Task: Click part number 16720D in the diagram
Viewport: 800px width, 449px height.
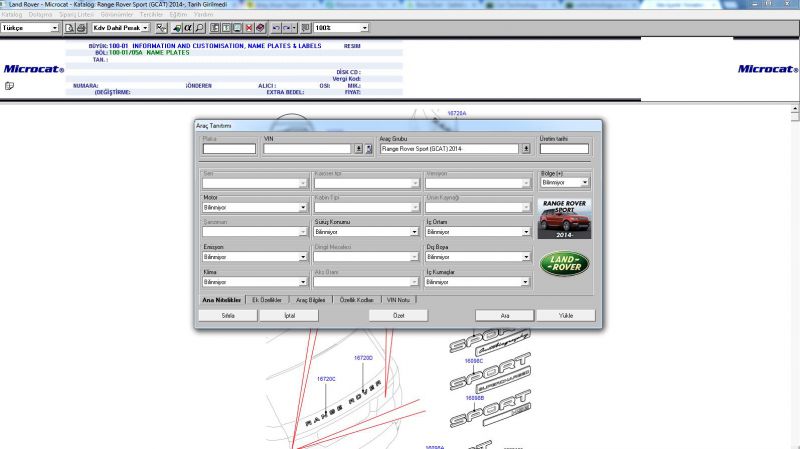Action: point(363,358)
